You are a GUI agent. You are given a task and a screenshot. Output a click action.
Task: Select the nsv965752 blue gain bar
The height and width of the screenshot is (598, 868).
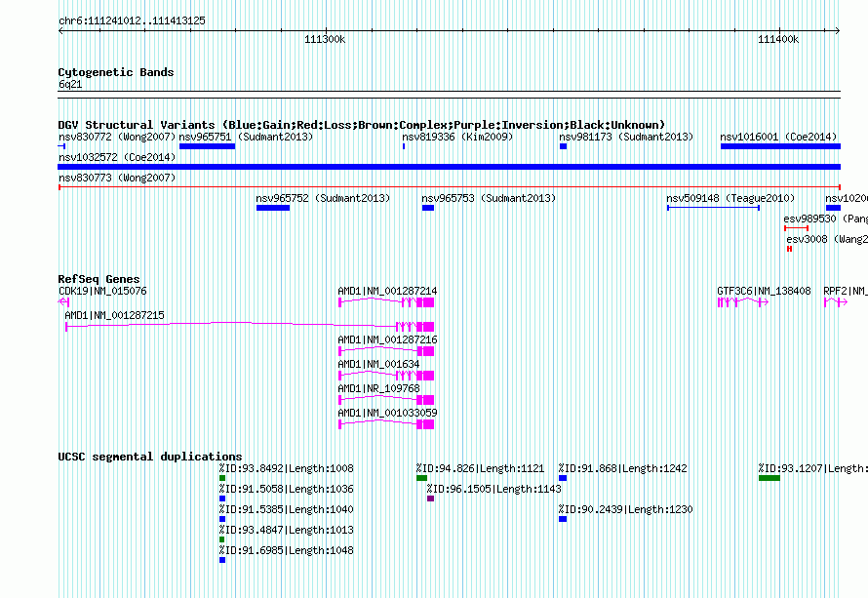click(x=273, y=208)
